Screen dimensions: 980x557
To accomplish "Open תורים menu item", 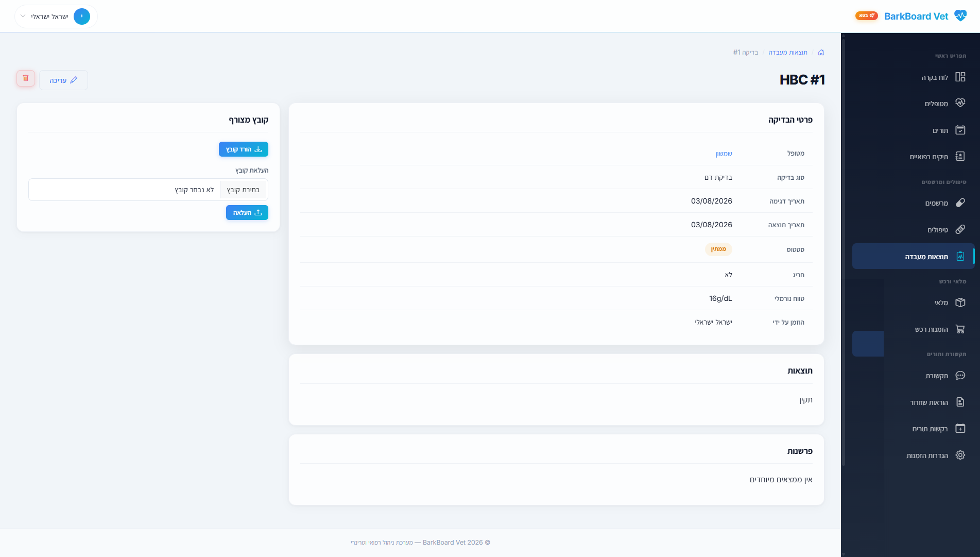I will [914, 130].
